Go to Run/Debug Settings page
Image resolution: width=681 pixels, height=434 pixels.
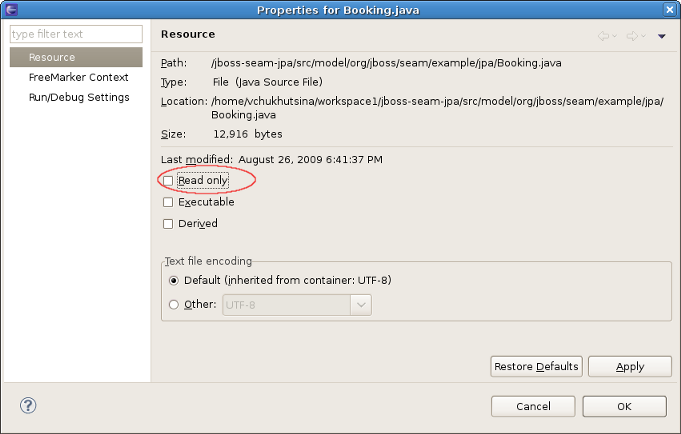tap(79, 97)
